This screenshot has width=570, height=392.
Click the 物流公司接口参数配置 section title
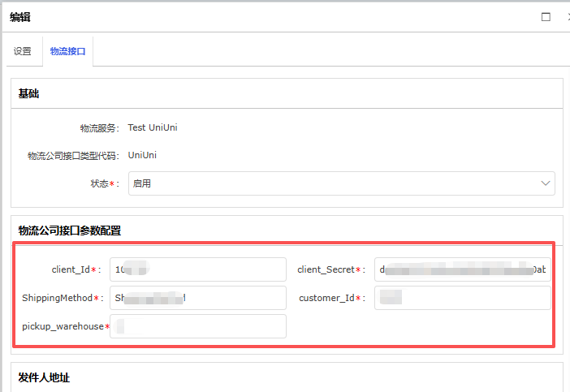pos(69,230)
